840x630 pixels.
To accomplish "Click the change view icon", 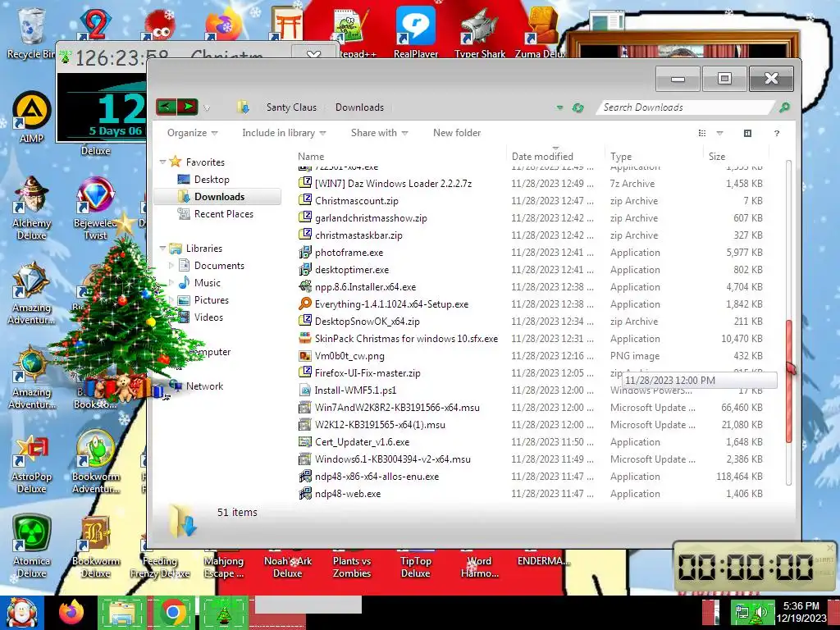I will coord(702,133).
